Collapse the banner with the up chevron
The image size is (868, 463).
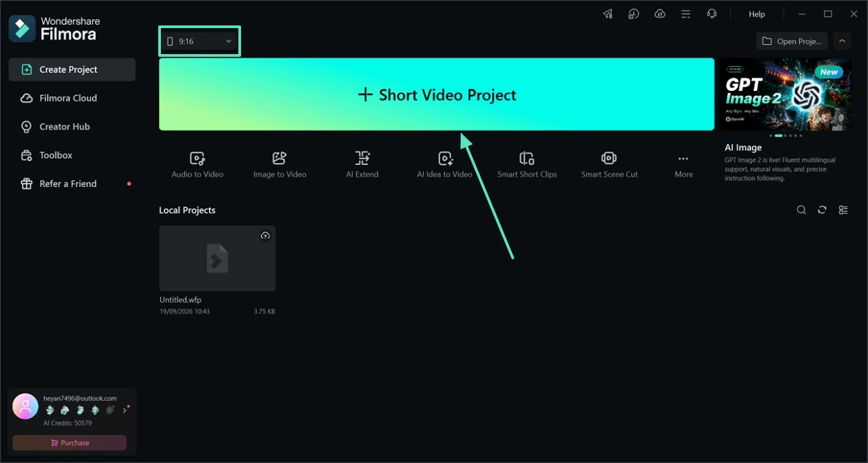(x=842, y=41)
